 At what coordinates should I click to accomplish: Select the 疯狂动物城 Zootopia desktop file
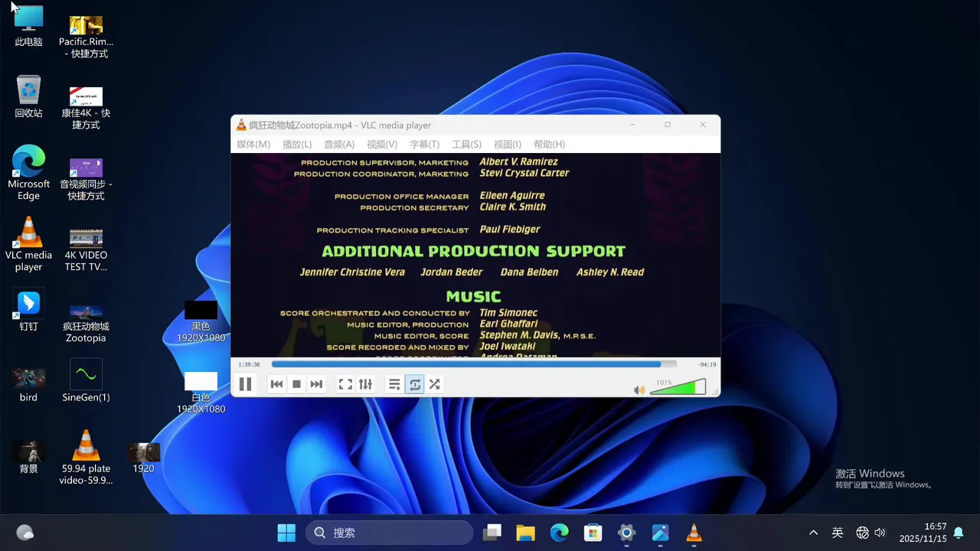(86, 323)
